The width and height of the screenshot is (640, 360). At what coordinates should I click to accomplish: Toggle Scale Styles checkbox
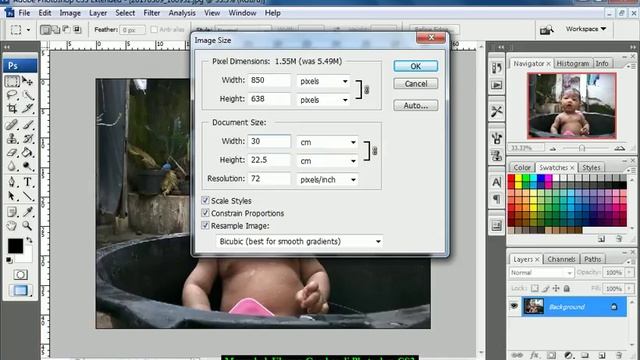pyautogui.click(x=205, y=200)
